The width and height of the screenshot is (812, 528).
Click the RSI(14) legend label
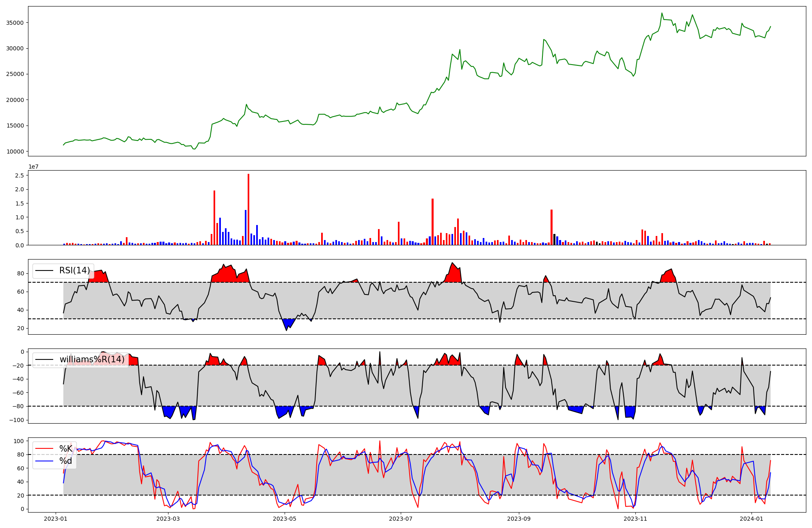74,270
